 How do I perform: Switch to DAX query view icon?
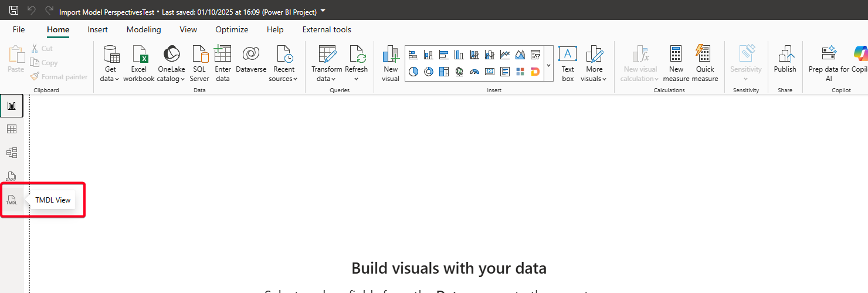pos(12,176)
